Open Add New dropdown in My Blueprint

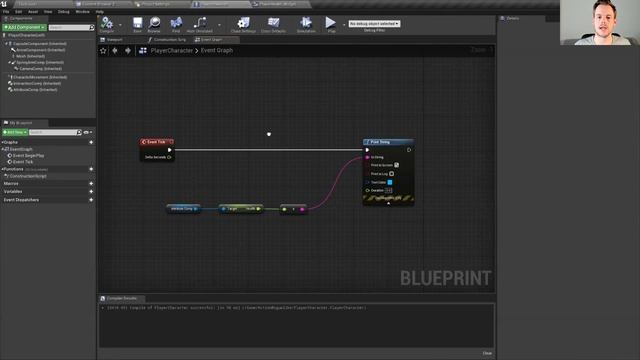[x=15, y=132]
